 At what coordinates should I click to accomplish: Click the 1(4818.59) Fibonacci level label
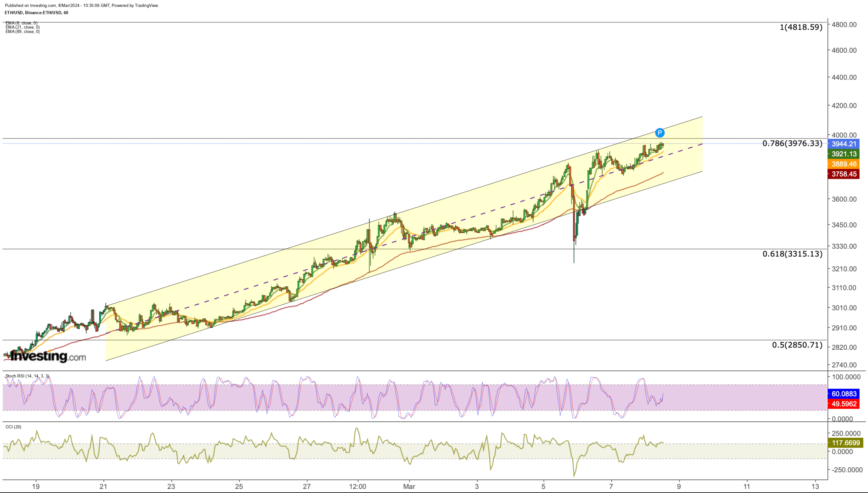click(x=801, y=27)
